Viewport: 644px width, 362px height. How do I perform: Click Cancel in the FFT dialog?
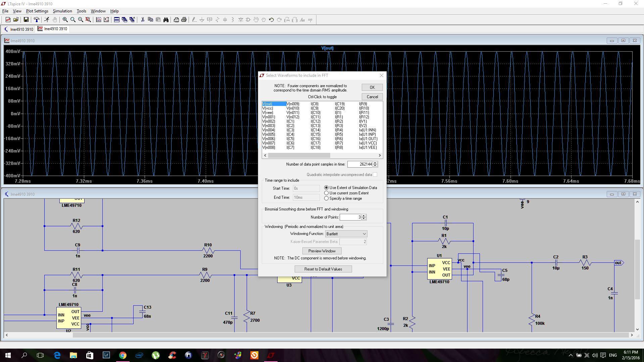372,97
